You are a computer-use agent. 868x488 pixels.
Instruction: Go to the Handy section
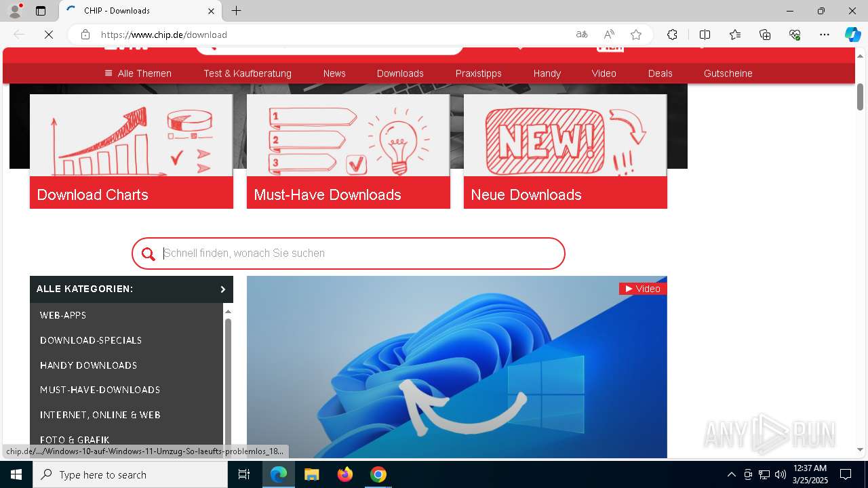click(x=547, y=73)
